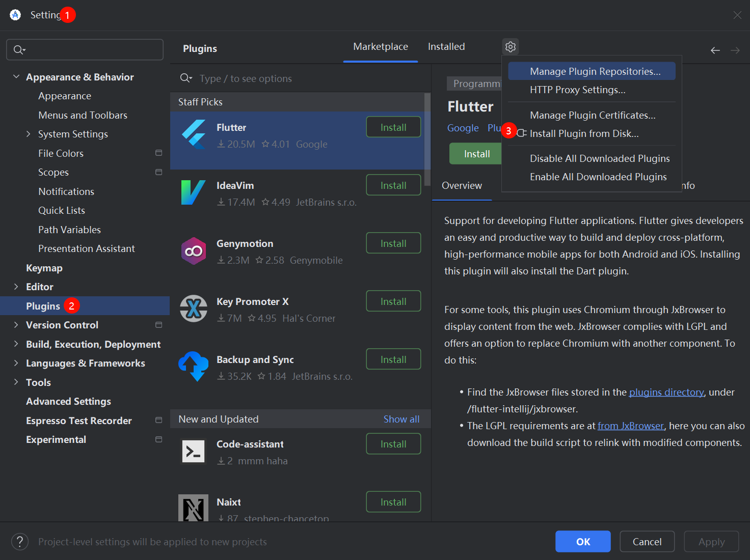Select Keymap in settings tree
The width and height of the screenshot is (750, 560).
pyautogui.click(x=44, y=268)
